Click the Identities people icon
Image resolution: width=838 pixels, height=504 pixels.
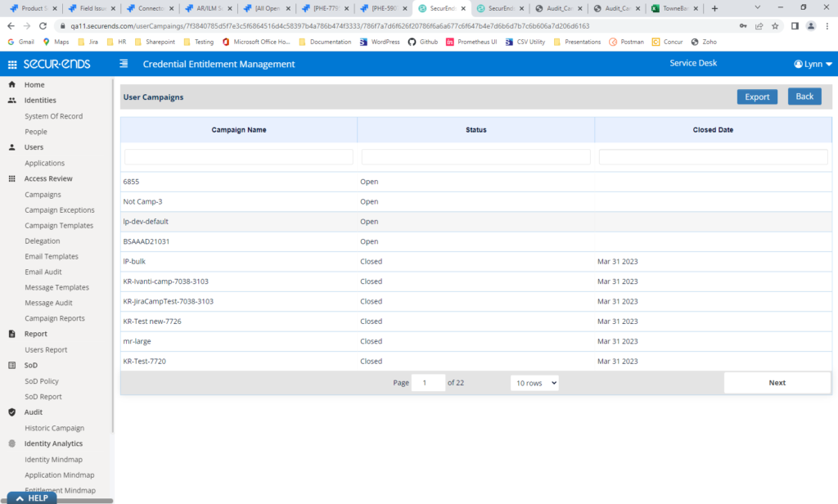tap(12, 101)
